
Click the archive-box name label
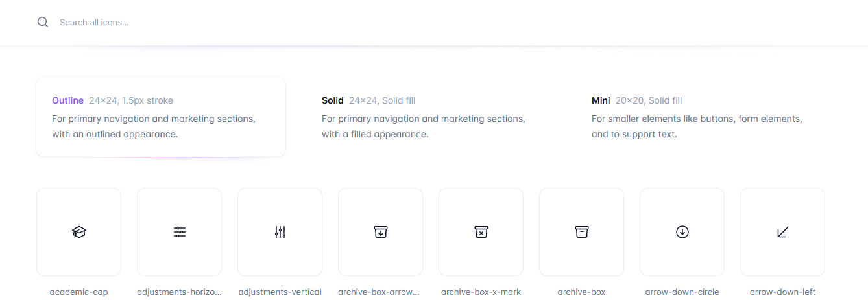(x=581, y=292)
